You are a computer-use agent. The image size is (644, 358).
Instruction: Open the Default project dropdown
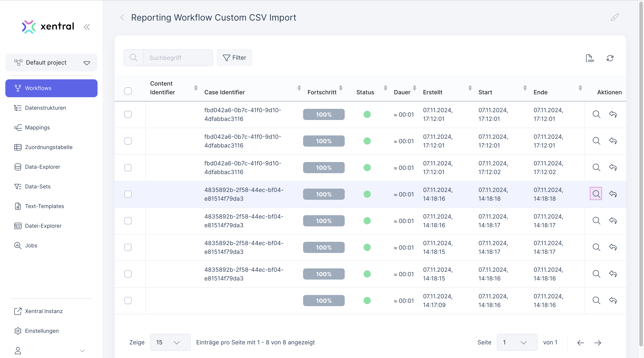click(51, 63)
